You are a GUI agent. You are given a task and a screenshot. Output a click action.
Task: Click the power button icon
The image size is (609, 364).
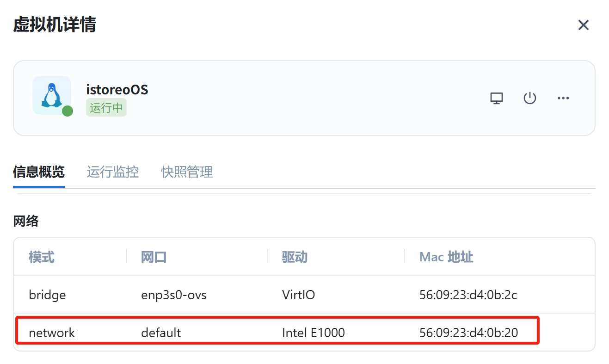click(x=529, y=98)
